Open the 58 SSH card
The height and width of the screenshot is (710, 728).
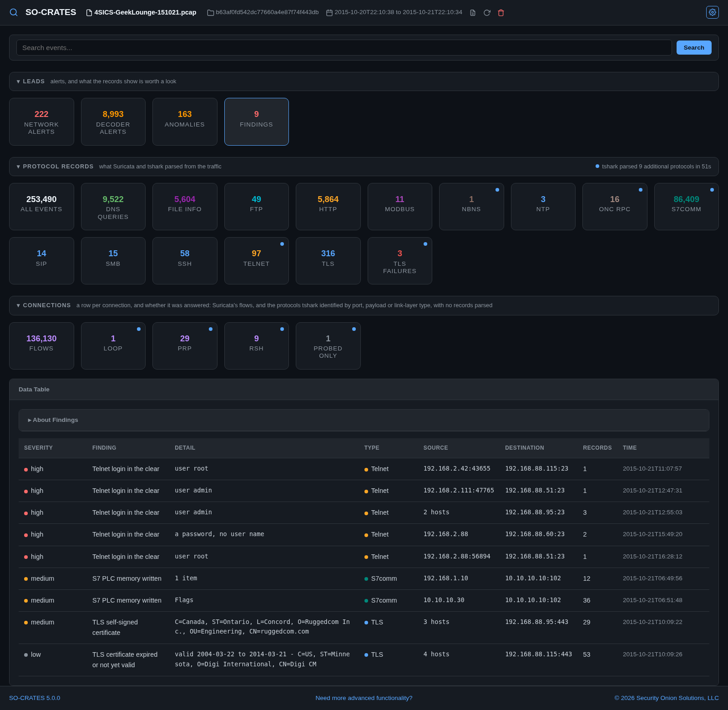[x=185, y=261]
